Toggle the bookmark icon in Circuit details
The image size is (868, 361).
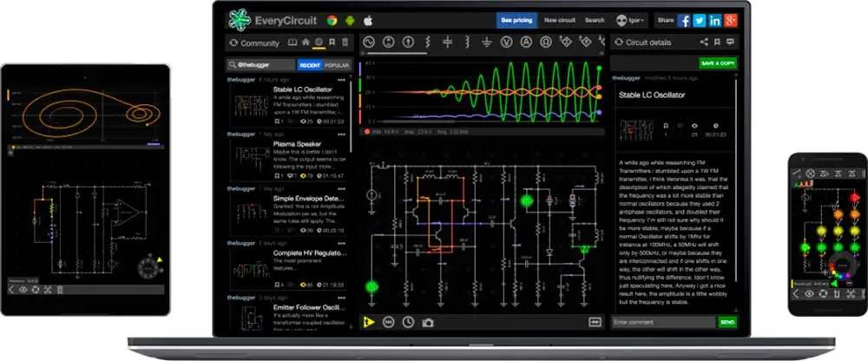point(717,42)
